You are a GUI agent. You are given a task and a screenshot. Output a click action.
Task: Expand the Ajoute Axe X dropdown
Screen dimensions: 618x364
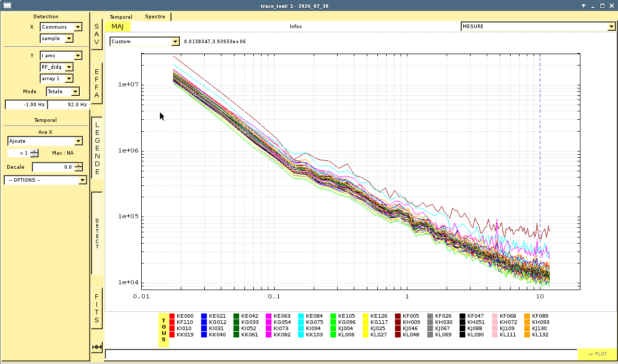45,141
